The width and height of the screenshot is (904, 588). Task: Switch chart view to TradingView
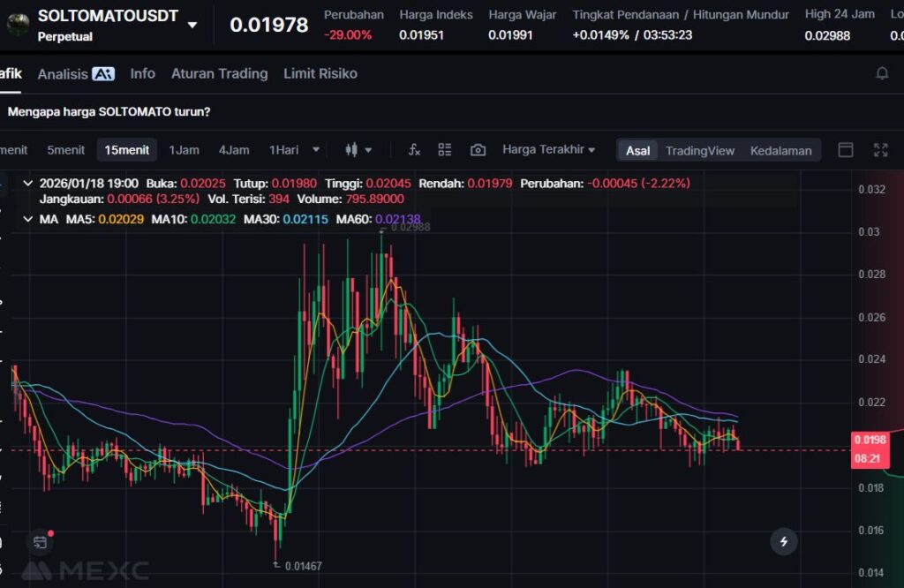point(699,150)
